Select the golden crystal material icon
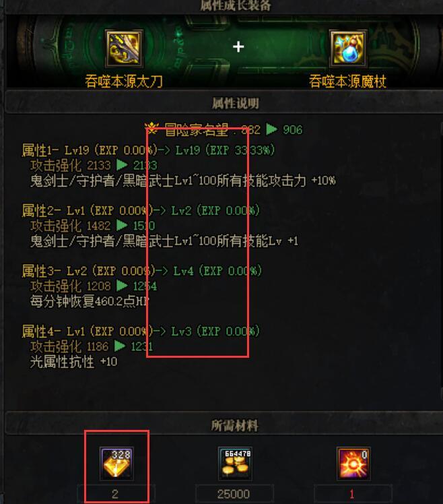 tap(116, 464)
